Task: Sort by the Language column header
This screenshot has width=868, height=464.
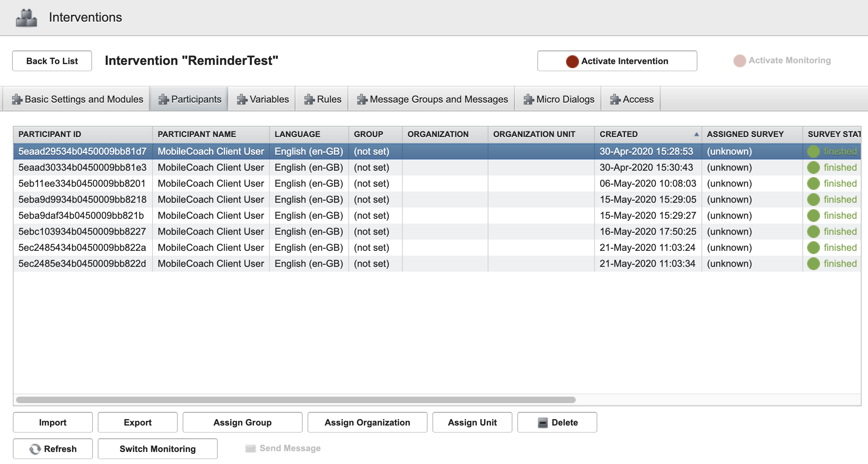Action: pos(297,134)
